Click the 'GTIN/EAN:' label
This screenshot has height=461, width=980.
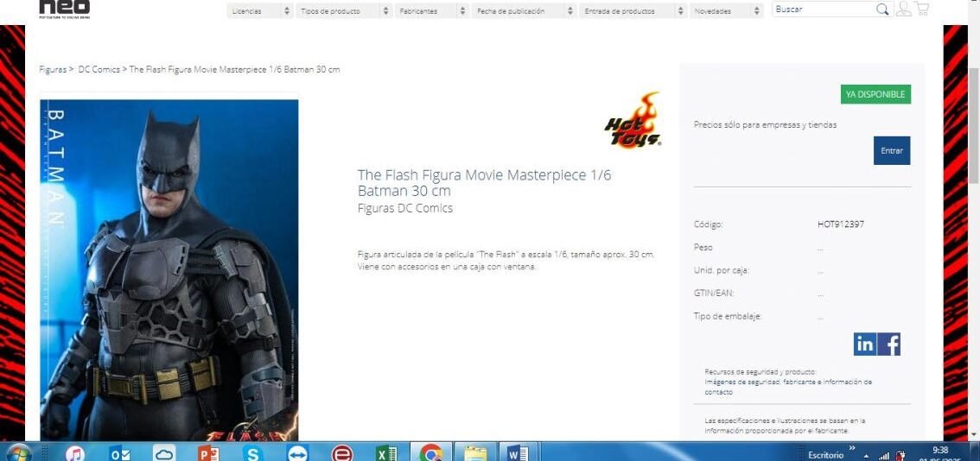(714, 293)
